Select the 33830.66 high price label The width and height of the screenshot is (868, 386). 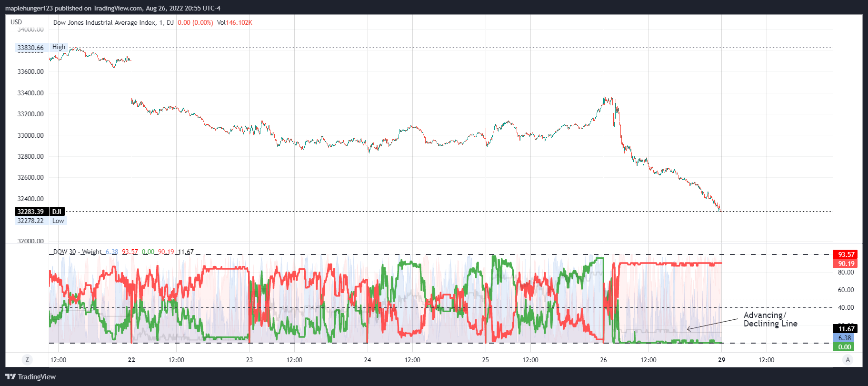(30, 48)
